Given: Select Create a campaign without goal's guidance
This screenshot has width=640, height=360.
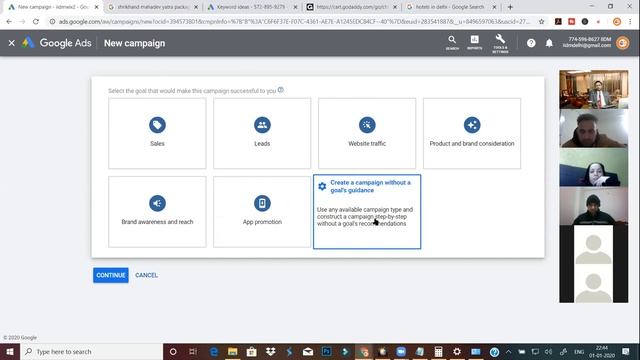Looking at the screenshot, I should [367, 211].
